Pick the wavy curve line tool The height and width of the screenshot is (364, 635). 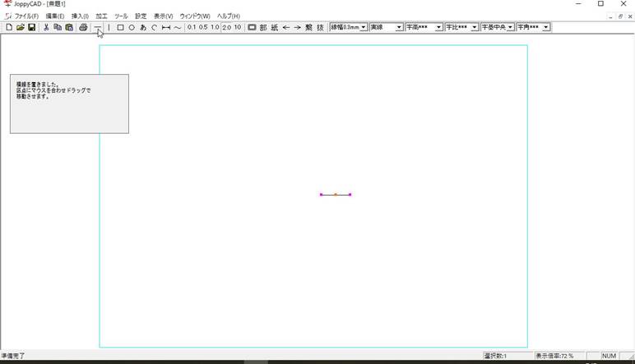178,27
